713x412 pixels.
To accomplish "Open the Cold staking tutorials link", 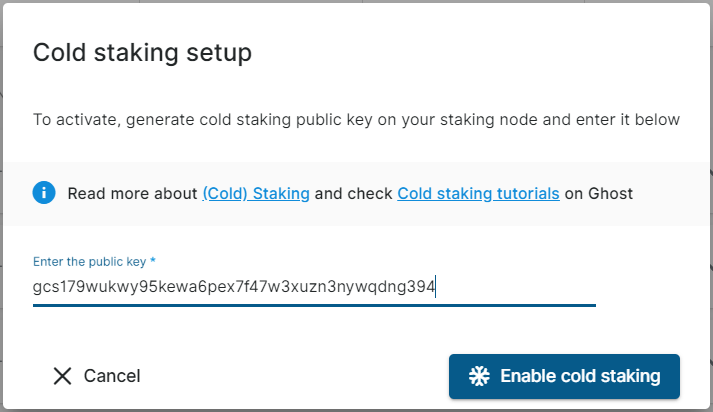I will pos(478,193).
